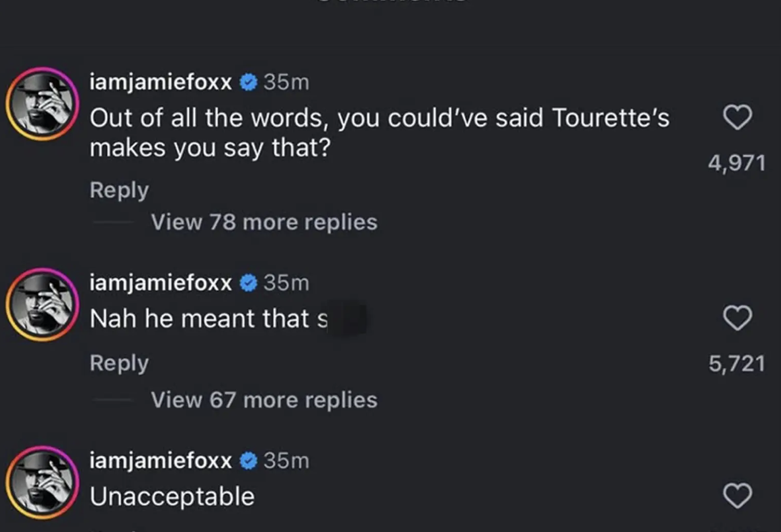
Task: Tap the heart on "Nah he meant that" comment
Action: click(x=738, y=318)
